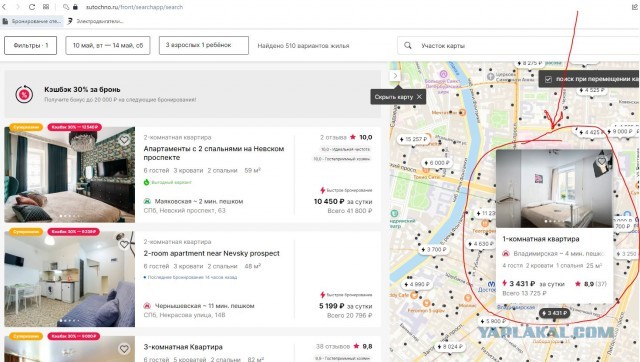
Task: Click the '2 отзыва 10,0' rating
Action: (346, 138)
